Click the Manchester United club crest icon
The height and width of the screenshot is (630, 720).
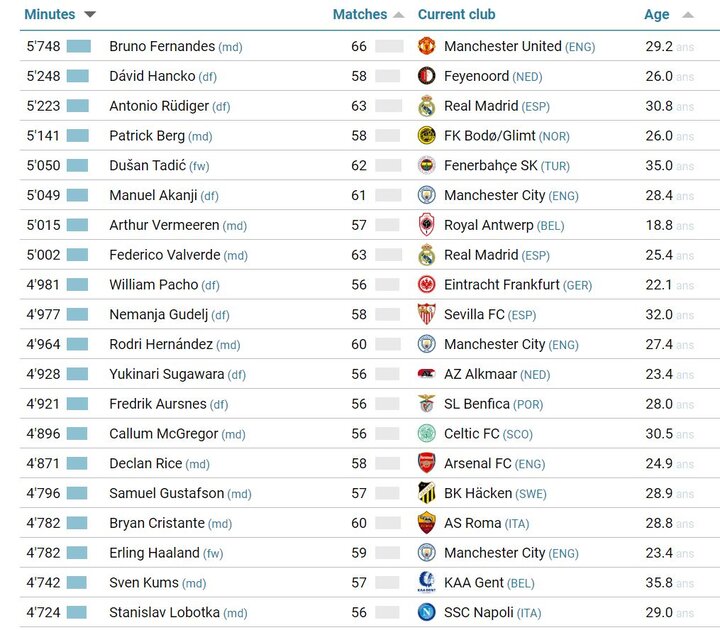pos(427,46)
